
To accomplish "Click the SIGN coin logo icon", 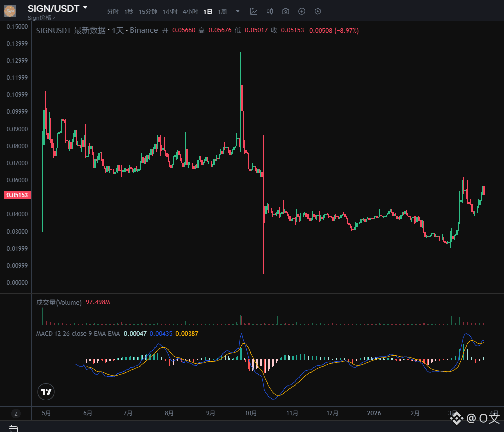I will click(x=10, y=11).
